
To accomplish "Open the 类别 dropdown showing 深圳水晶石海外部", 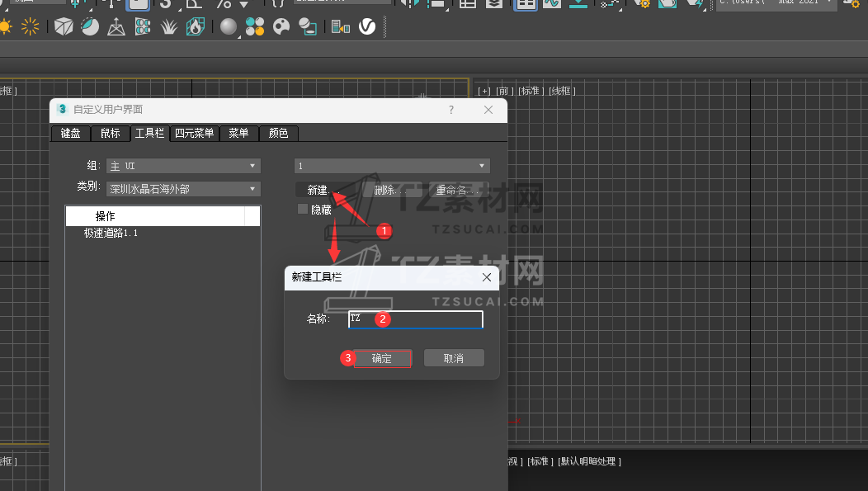I will pos(183,189).
